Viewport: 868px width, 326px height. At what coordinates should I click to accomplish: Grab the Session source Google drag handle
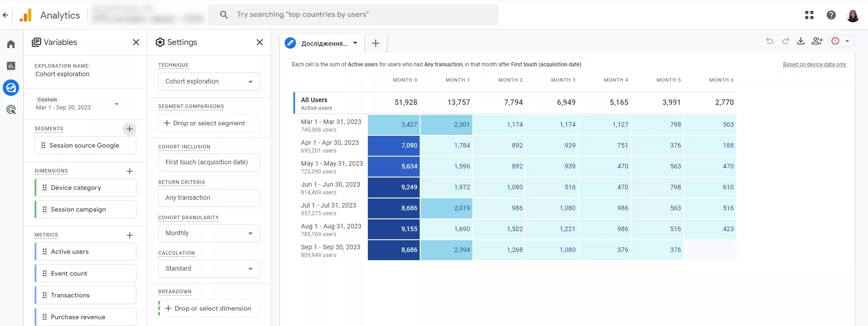pyautogui.click(x=43, y=145)
